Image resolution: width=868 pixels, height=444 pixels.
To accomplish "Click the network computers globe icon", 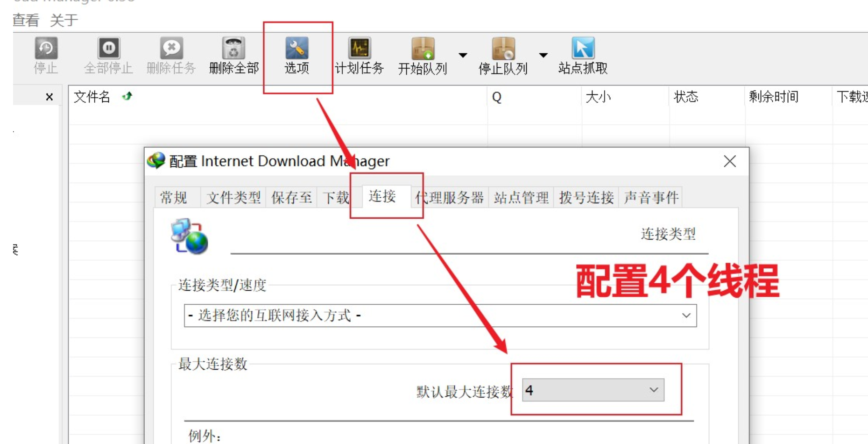I will coord(189,236).
